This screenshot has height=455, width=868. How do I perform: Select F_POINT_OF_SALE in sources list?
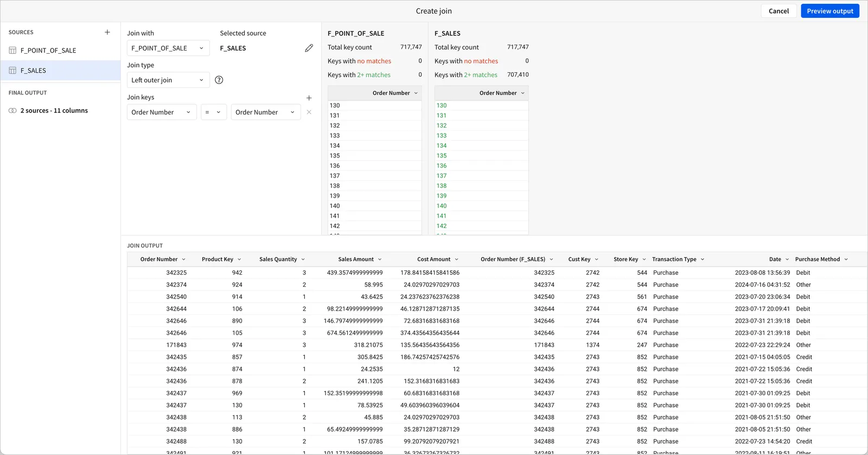[x=60, y=50]
